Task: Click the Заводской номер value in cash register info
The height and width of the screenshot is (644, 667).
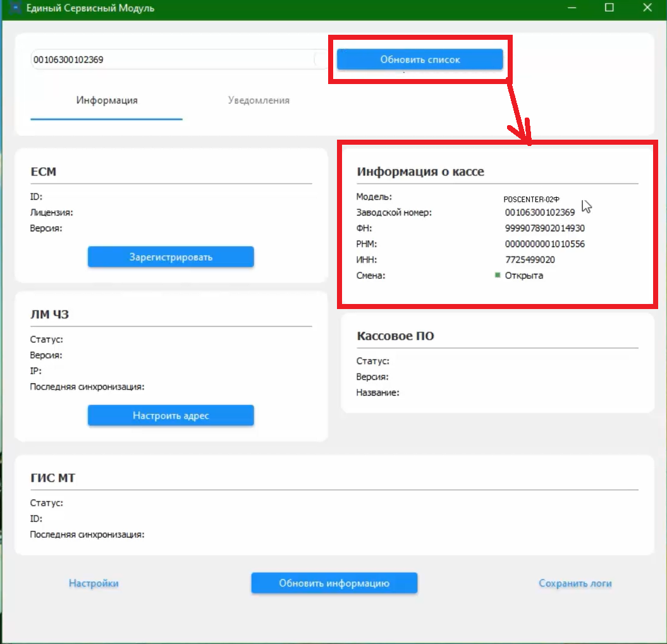Action: [x=539, y=212]
